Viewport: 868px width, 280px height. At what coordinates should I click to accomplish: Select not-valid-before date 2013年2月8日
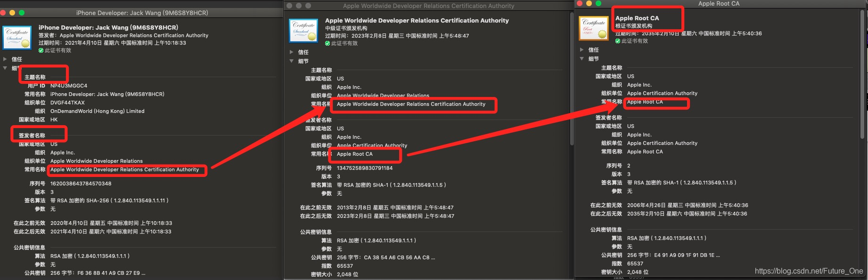(x=395, y=208)
